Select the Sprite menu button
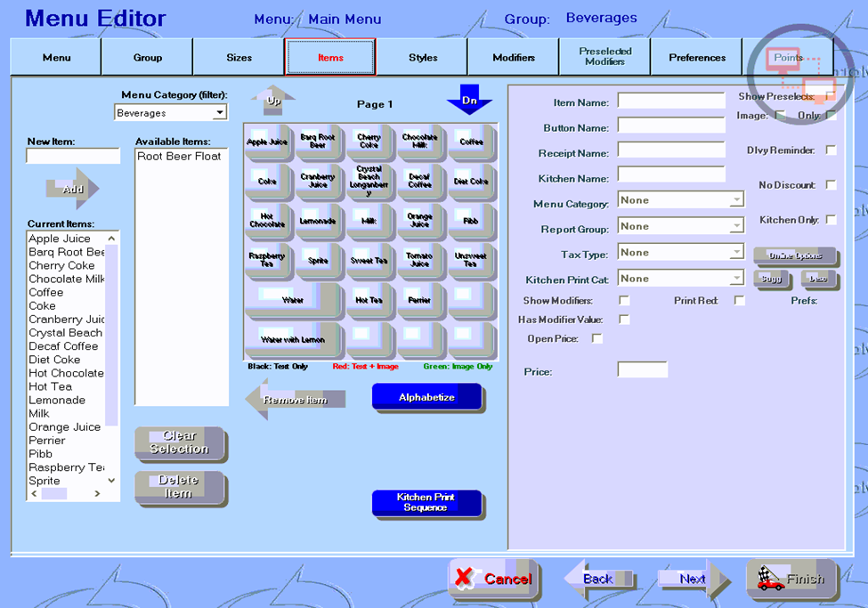The height and width of the screenshot is (608, 868). coord(318,260)
